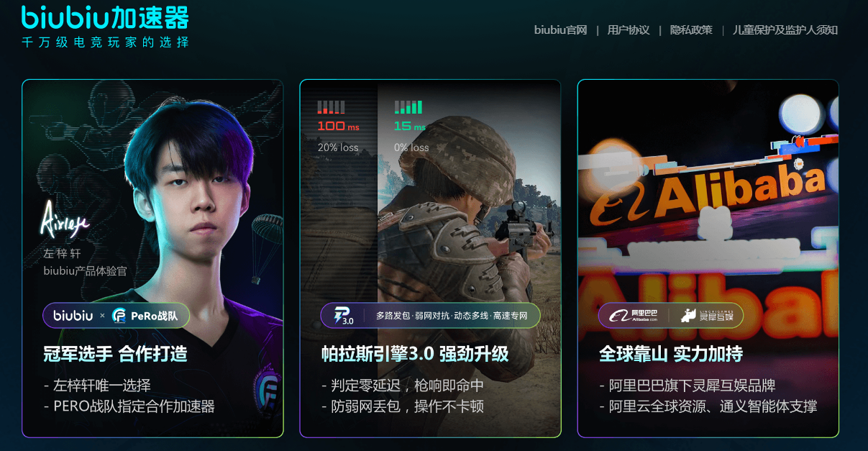
Task: Select the 帕拉斯引擎3.0 强劲升级 heading
Action: [x=415, y=354]
